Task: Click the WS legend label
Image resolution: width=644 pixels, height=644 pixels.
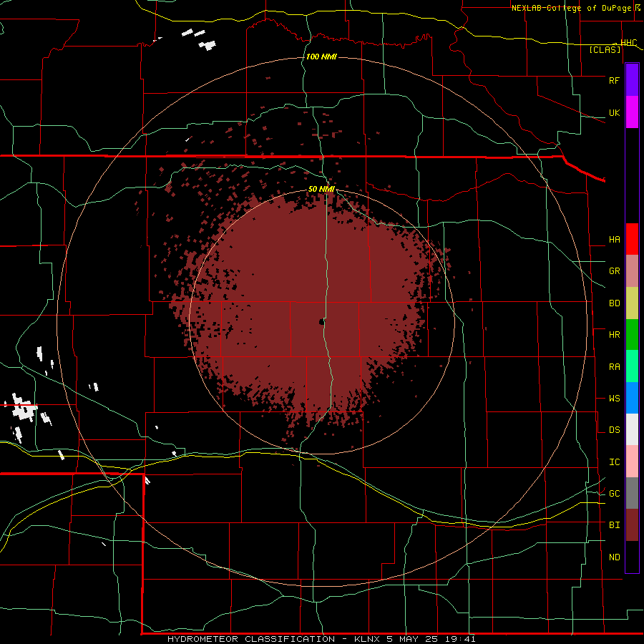Action: (x=614, y=399)
